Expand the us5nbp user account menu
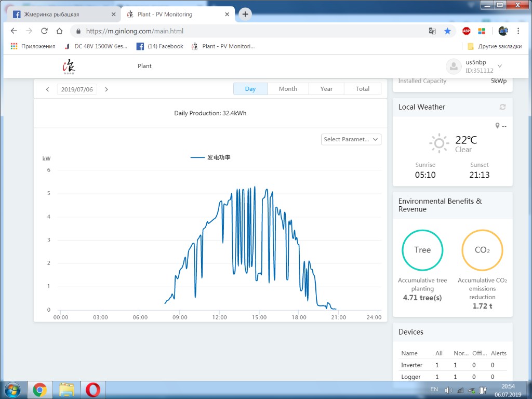Viewport: 532px width, 399px height. (x=499, y=66)
